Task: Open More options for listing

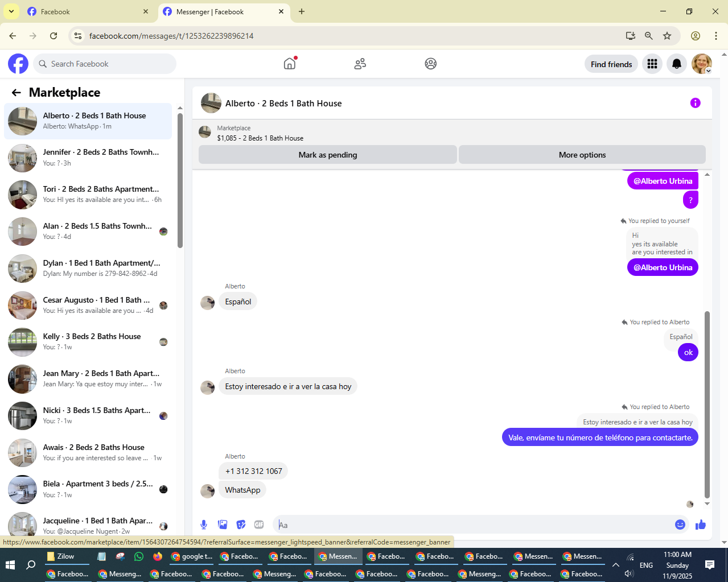Action: [582, 155]
